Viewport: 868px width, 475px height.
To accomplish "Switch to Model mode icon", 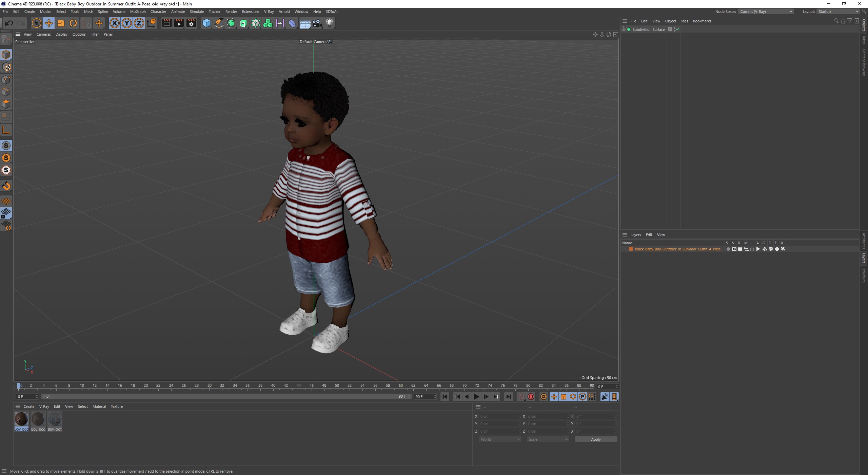I will (x=6, y=55).
